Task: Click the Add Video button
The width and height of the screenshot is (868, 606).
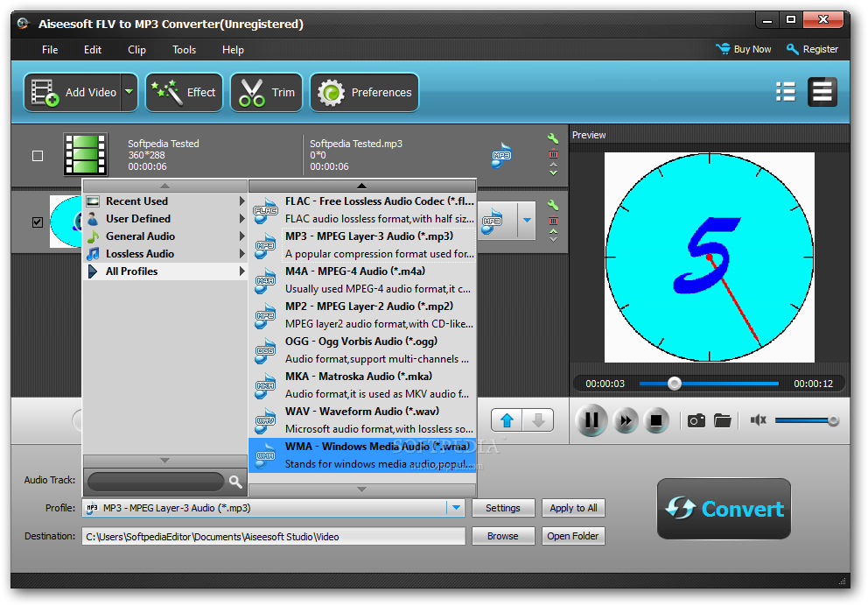Action: (x=73, y=93)
